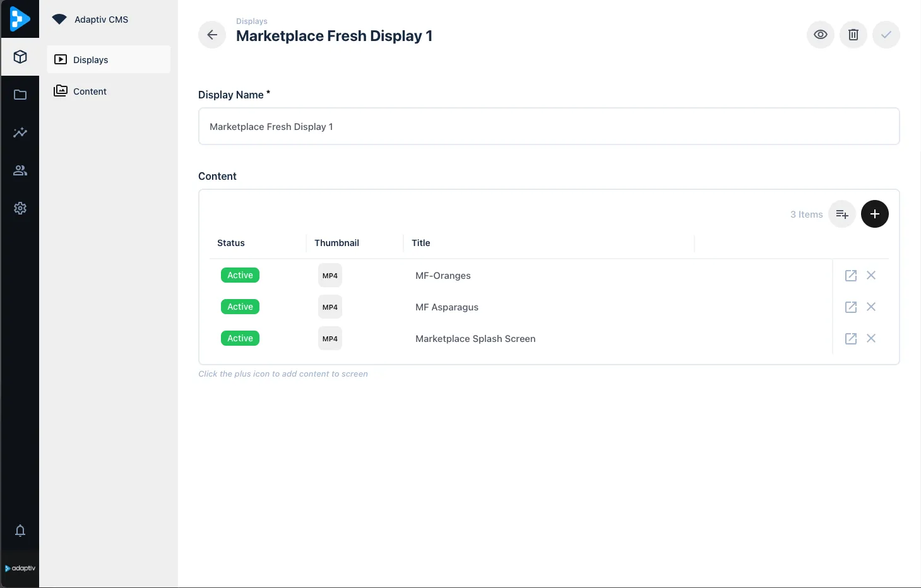The width and height of the screenshot is (921, 588).
Task: Open MF-Oranges in new window icon
Action: pos(851,276)
